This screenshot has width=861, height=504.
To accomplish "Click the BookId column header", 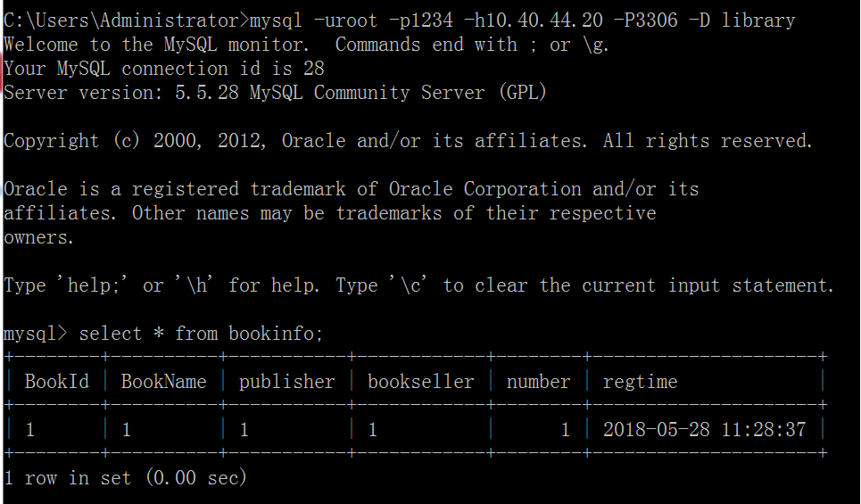I will 57,382.
